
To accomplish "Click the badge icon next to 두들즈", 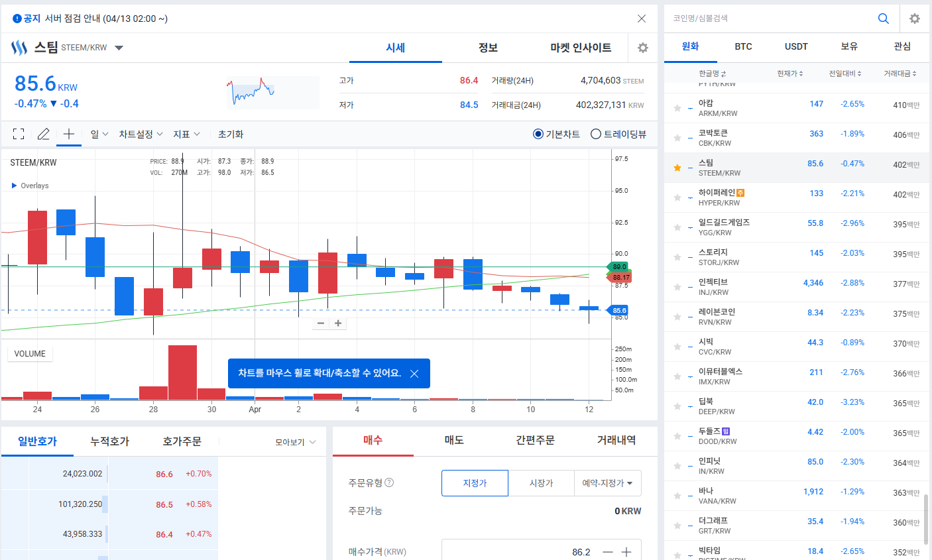I will [x=726, y=431].
